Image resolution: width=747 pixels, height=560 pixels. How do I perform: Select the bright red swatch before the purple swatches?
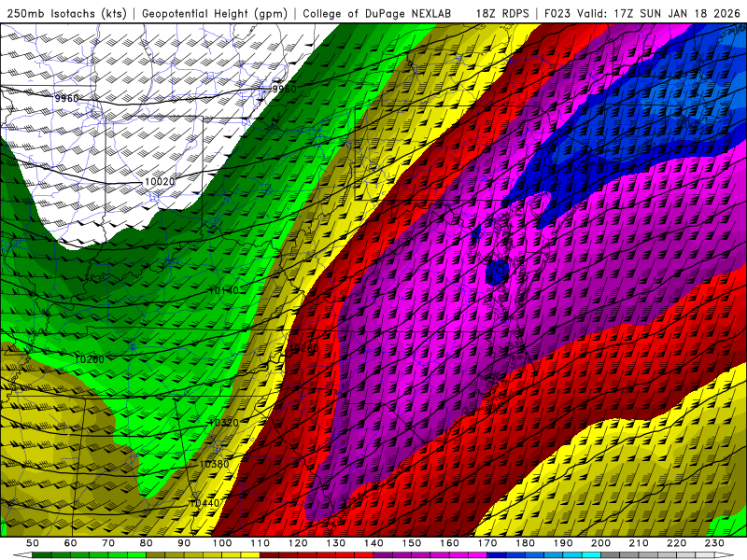(x=364, y=554)
